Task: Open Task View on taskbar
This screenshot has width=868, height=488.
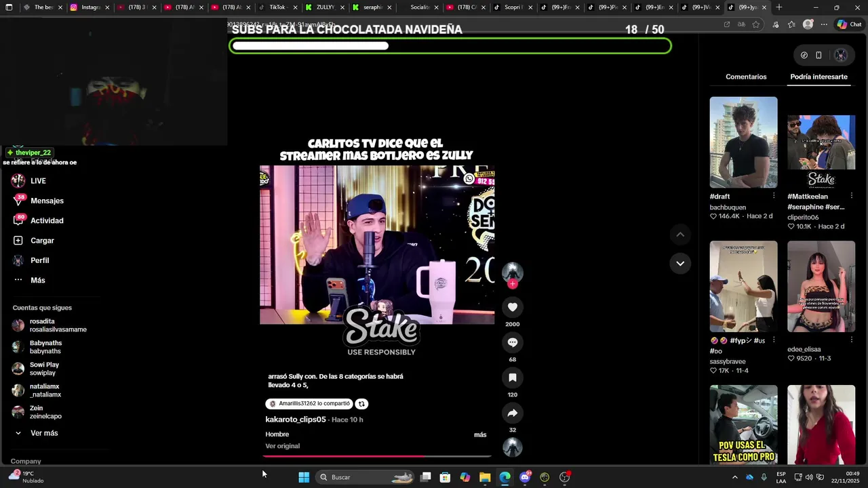Action: [x=426, y=477]
